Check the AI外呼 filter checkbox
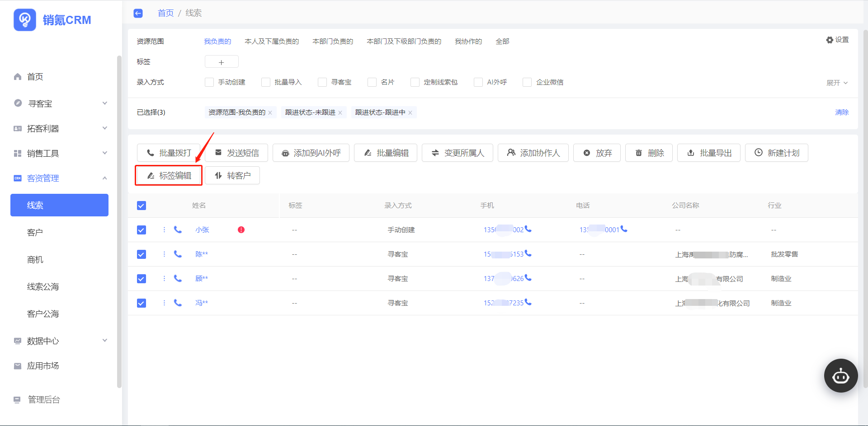Image resolution: width=868 pixels, height=426 pixels. point(478,82)
